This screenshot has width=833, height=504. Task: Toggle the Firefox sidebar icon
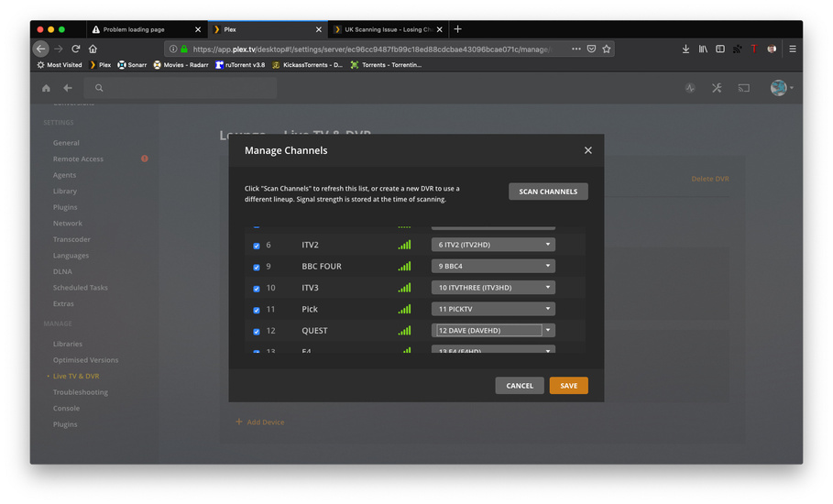pyautogui.click(x=720, y=49)
